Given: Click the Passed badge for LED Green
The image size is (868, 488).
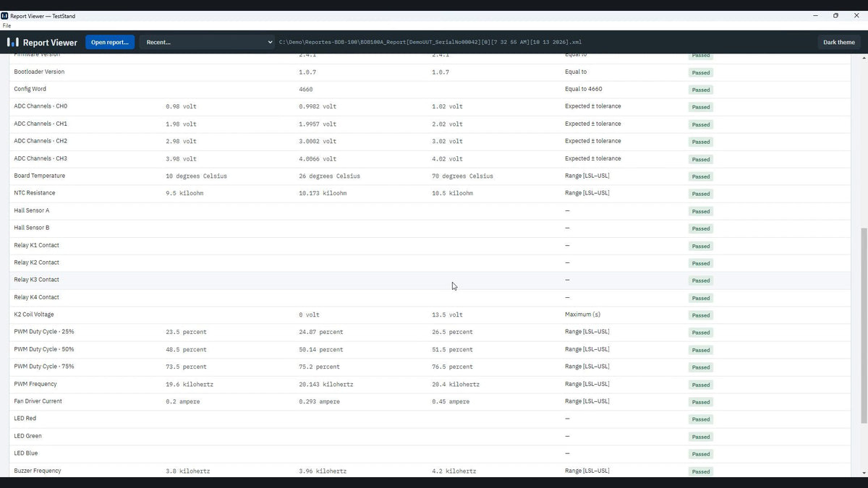Looking at the screenshot, I should click(x=701, y=437).
